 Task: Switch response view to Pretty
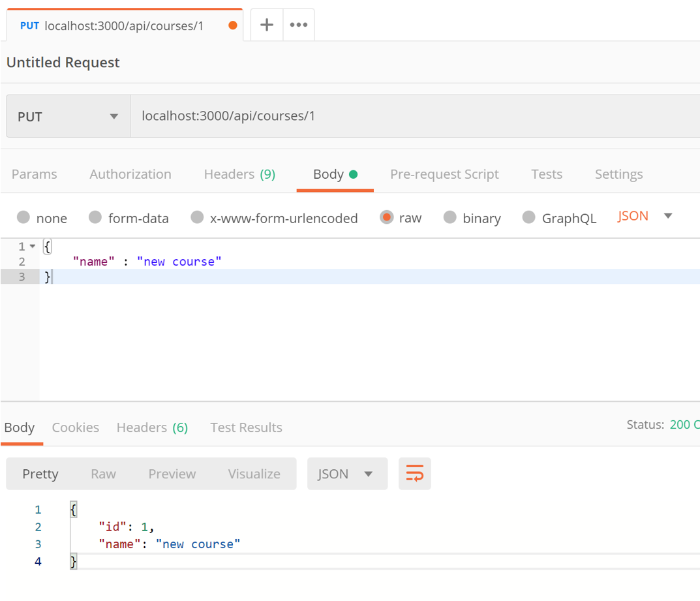click(40, 474)
